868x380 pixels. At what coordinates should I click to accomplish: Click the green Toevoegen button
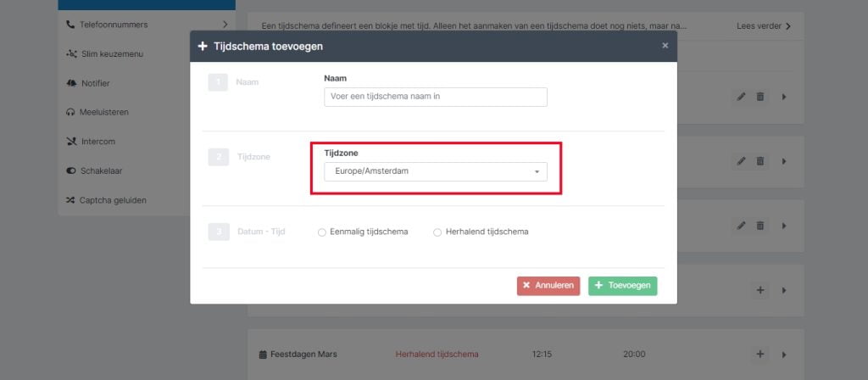coord(623,286)
